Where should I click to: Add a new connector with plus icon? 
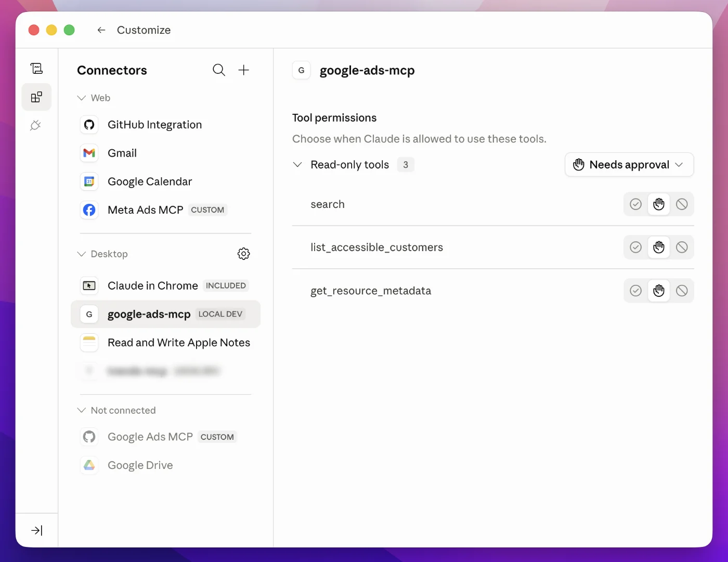tap(243, 70)
